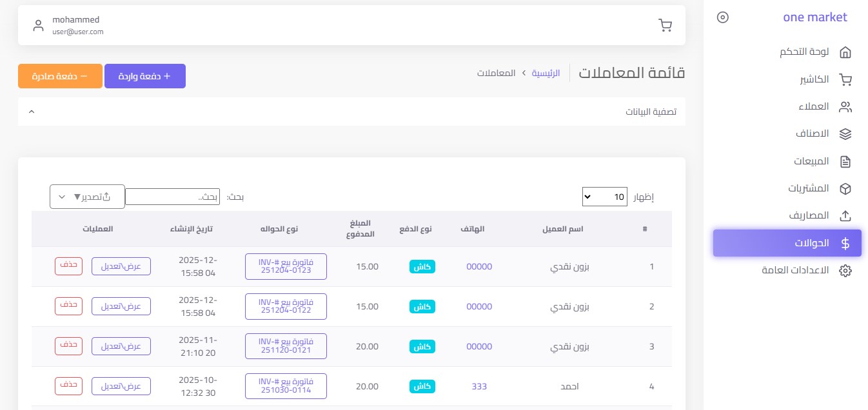Open the المشتريات purchases box icon
Viewport: 868px width, 410px height.
point(845,188)
